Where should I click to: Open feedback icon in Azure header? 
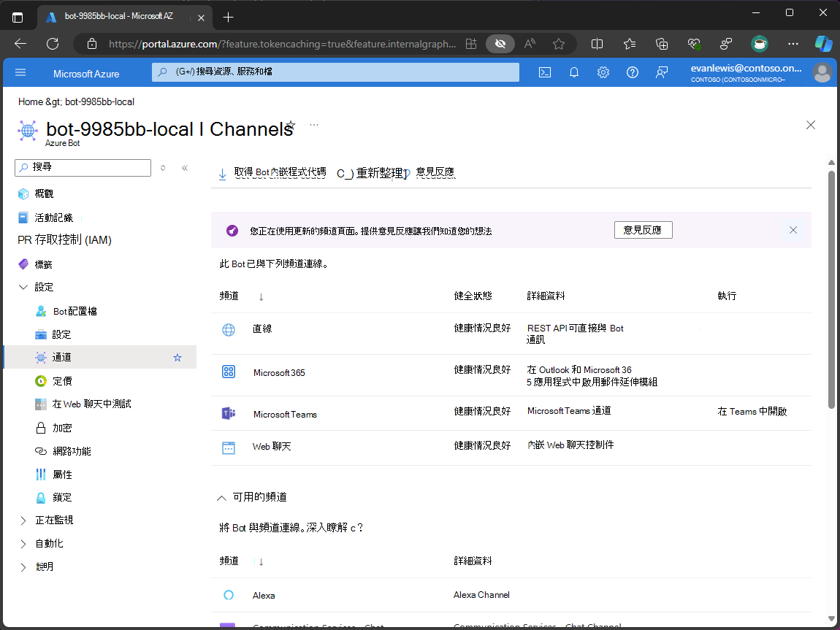click(x=662, y=72)
